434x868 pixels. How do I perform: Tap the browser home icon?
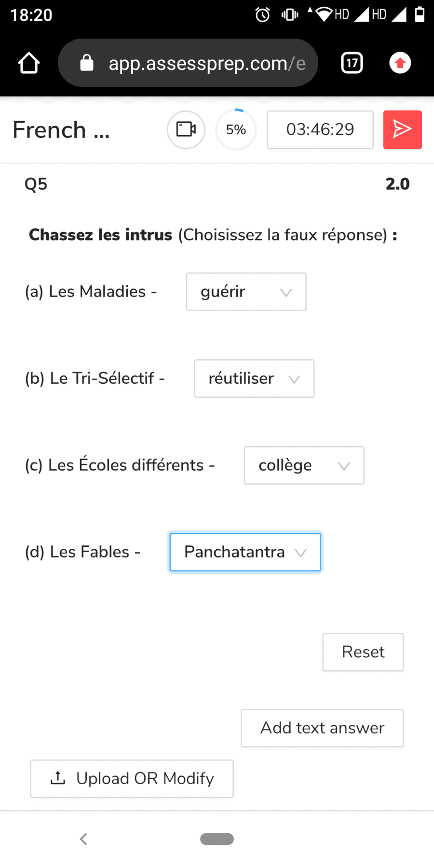tap(28, 63)
